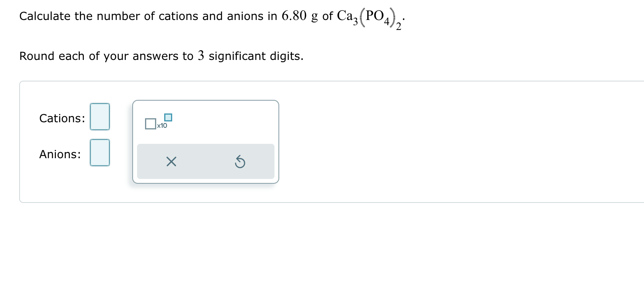Click inside the Cations input field
644x294 pixels.
[x=99, y=117]
